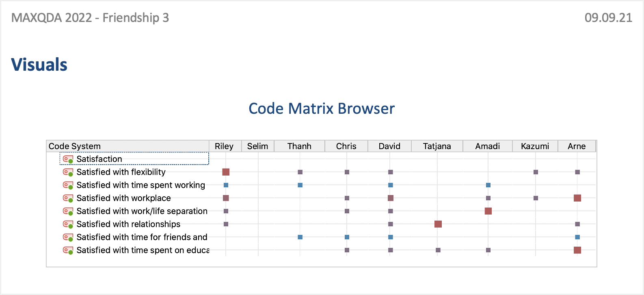Click David's square for Satisfied with relationships
Viewport: 644px width, 295px height.
point(391,224)
